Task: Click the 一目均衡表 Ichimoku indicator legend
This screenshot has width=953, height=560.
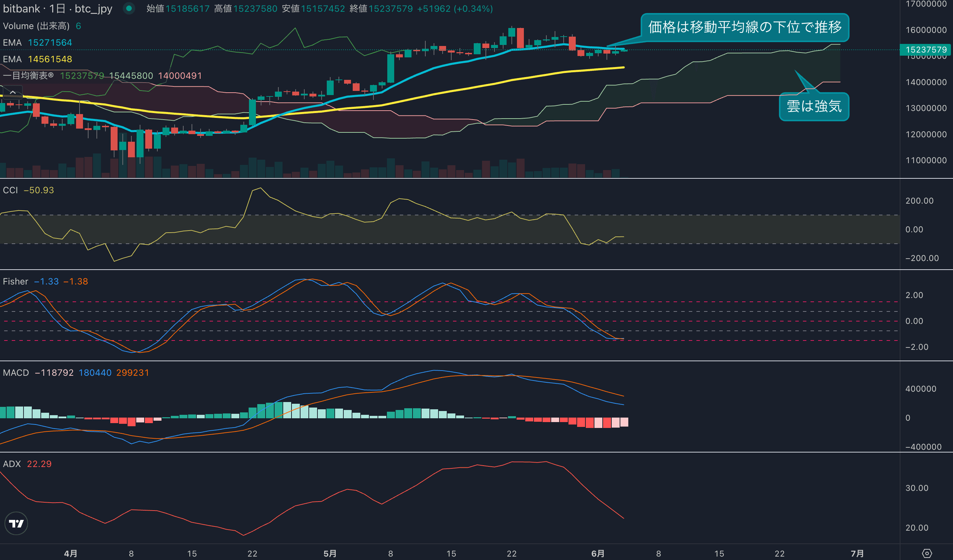Action: [x=28, y=76]
